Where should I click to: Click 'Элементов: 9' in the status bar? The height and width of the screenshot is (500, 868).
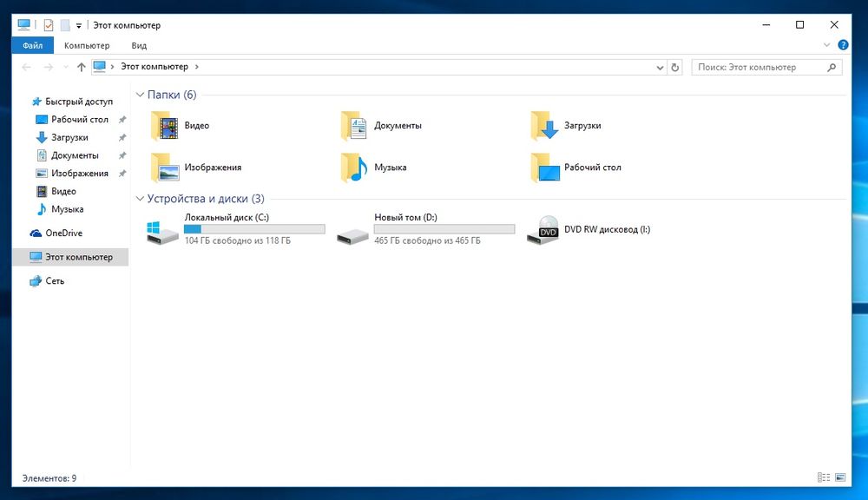tap(49, 478)
